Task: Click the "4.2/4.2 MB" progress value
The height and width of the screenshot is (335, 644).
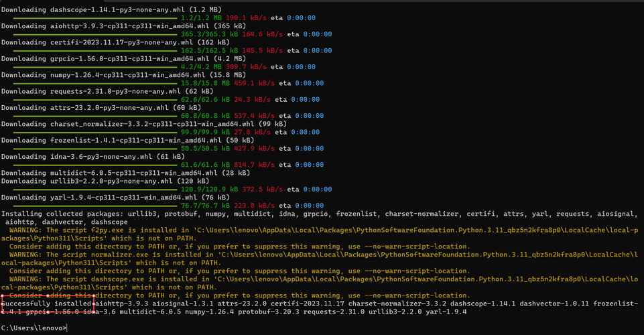Action: (x=201, y=67)
